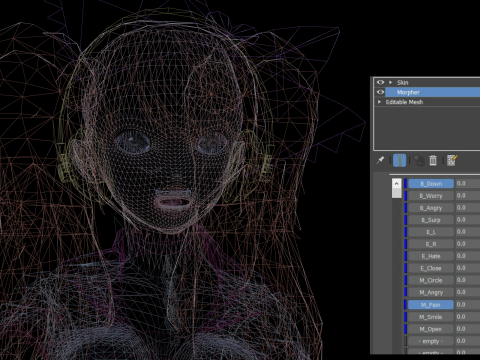The width and height of the screenshot is (480, 360).
Task: Click the E_R value field
Action: coord(468,244)
